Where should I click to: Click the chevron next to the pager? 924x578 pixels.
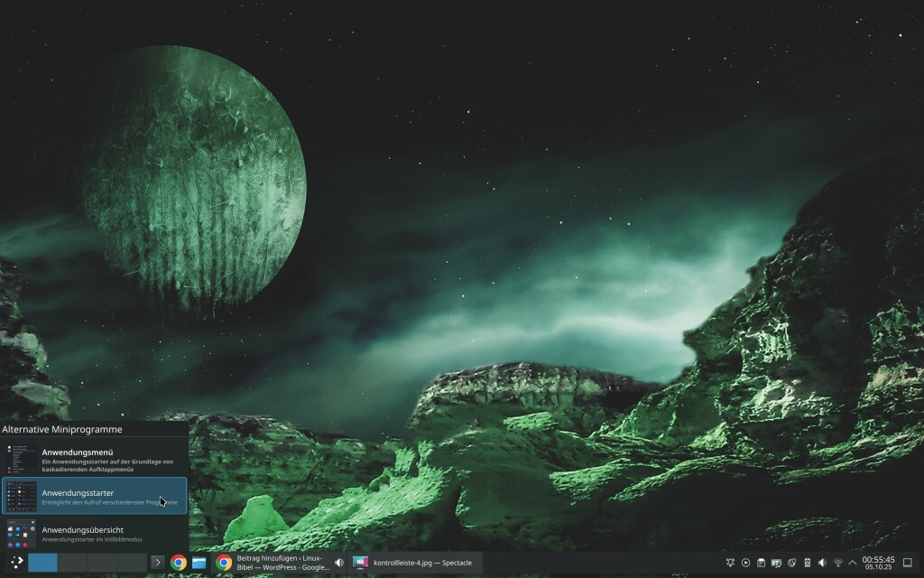157,563
